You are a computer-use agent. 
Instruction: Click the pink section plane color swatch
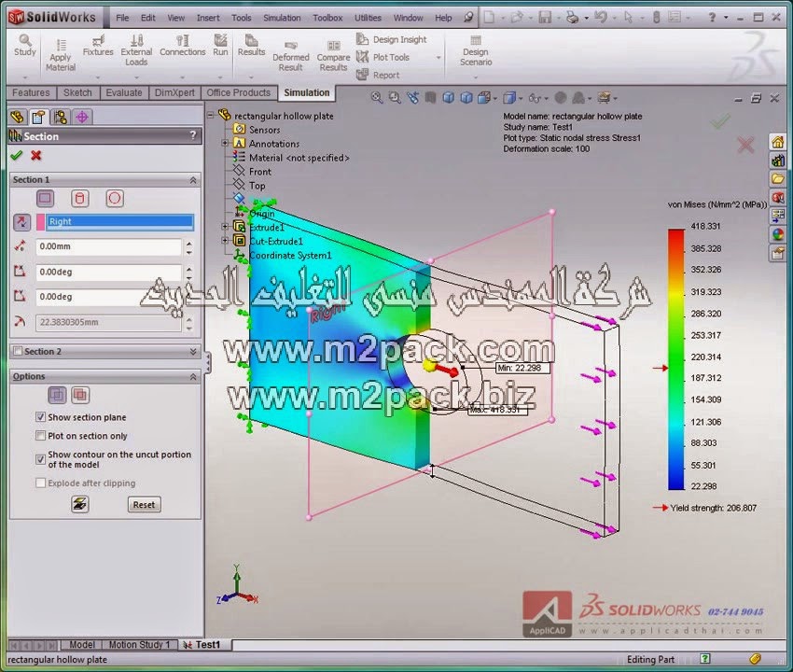point(40,222)
